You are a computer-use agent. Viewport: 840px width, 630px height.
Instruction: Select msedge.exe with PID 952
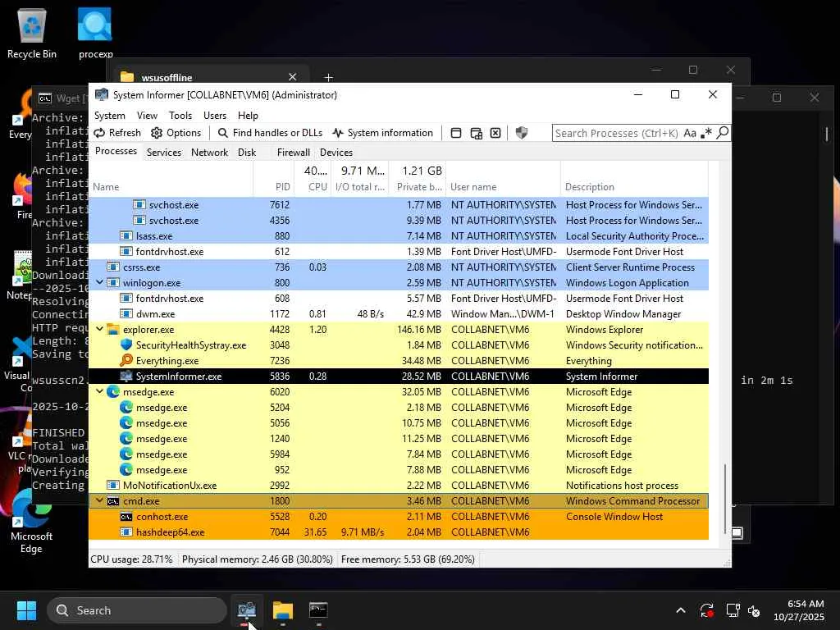(x=399, y=470)
